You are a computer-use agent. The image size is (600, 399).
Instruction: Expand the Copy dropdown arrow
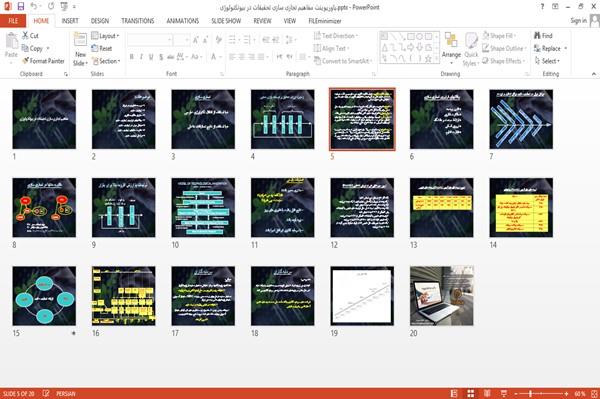tap(48, 48)
